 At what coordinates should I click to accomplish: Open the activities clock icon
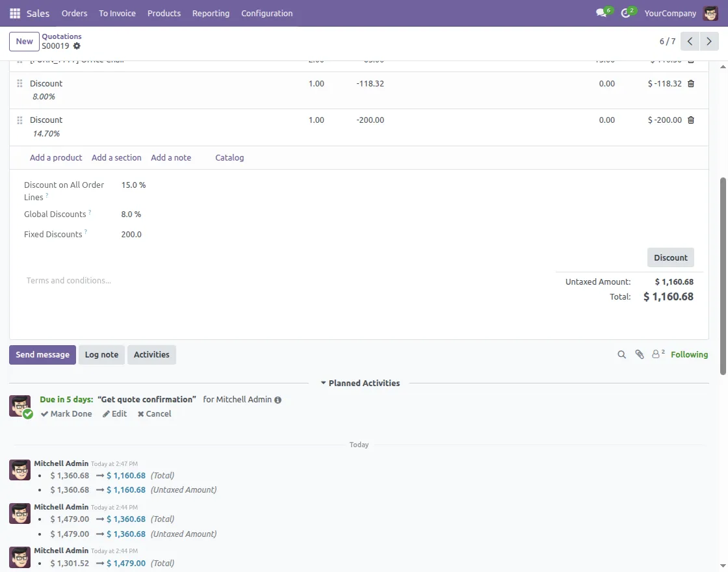[626, 13]
